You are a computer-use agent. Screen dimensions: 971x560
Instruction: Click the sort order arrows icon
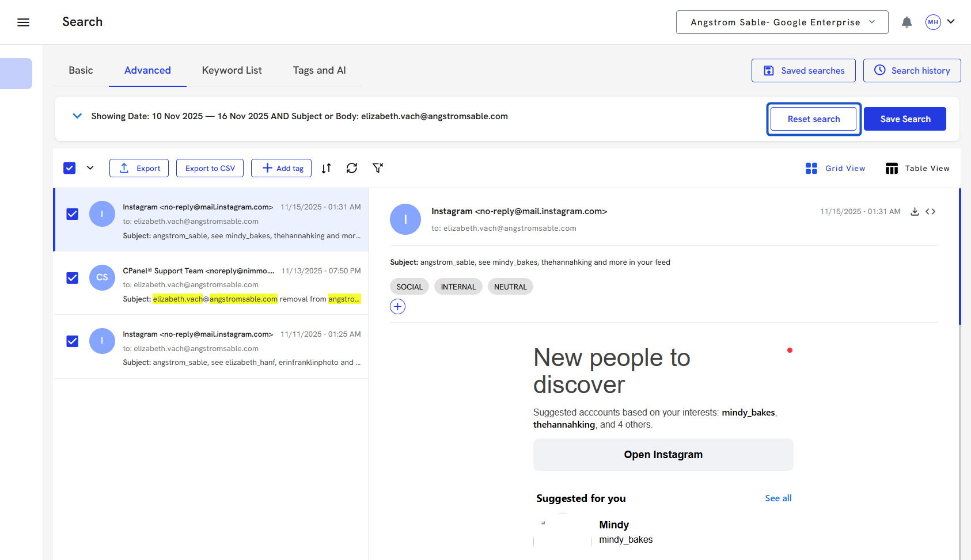[x=327, y=168]
